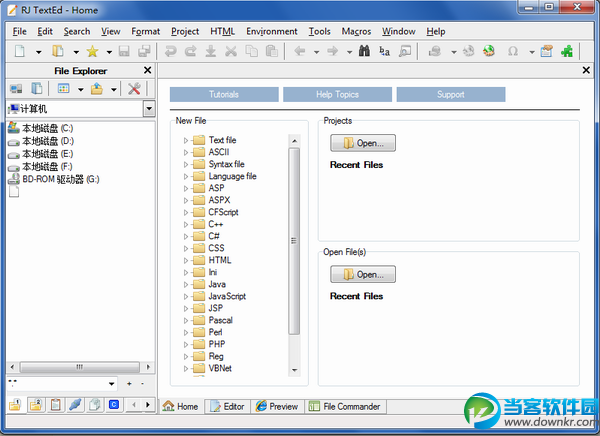Click the Save icon in toolbar
Image resolution: width=600 pixels, height=436 pixels.
(124, 51)
